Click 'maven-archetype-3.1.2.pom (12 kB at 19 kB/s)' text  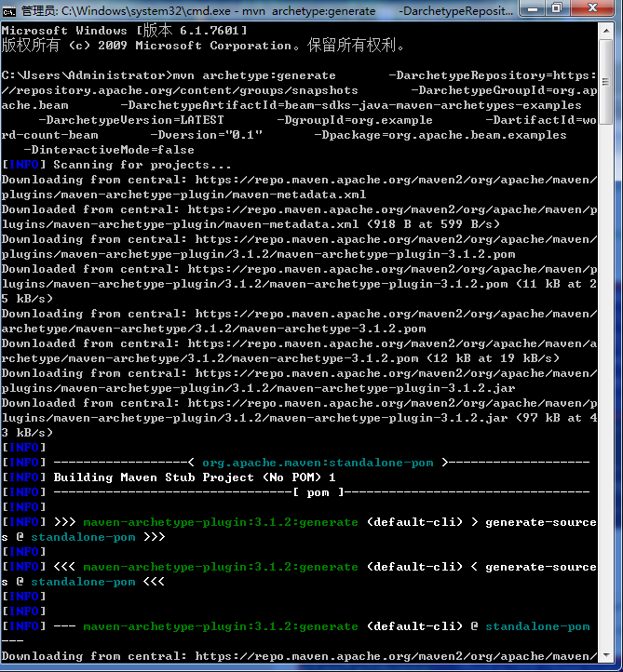(400, 358)
